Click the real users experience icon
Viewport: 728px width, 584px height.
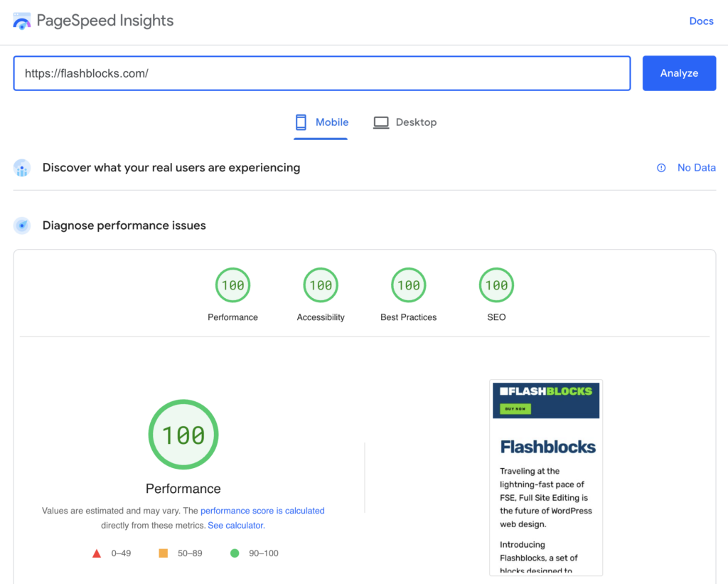coord(22,168)
